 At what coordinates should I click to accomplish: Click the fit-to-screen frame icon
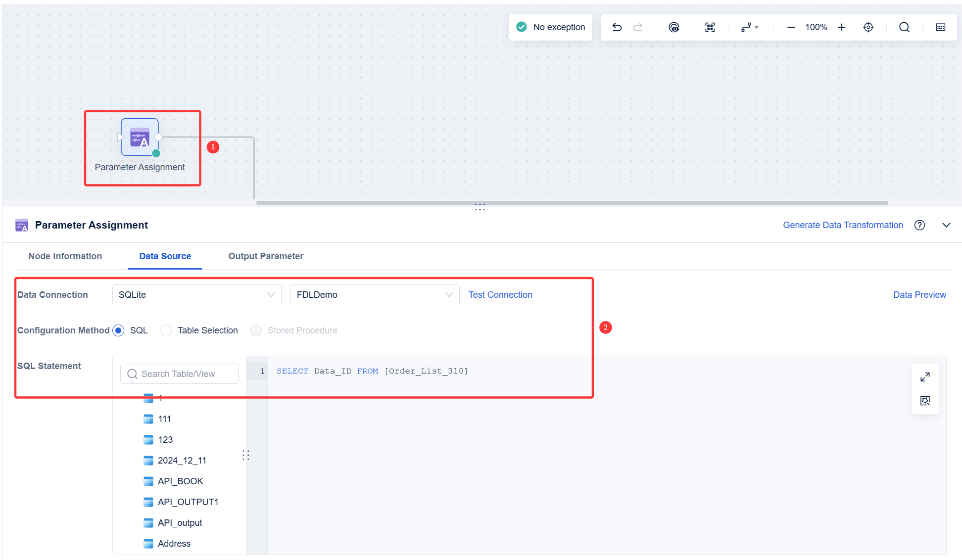point(710,27)
